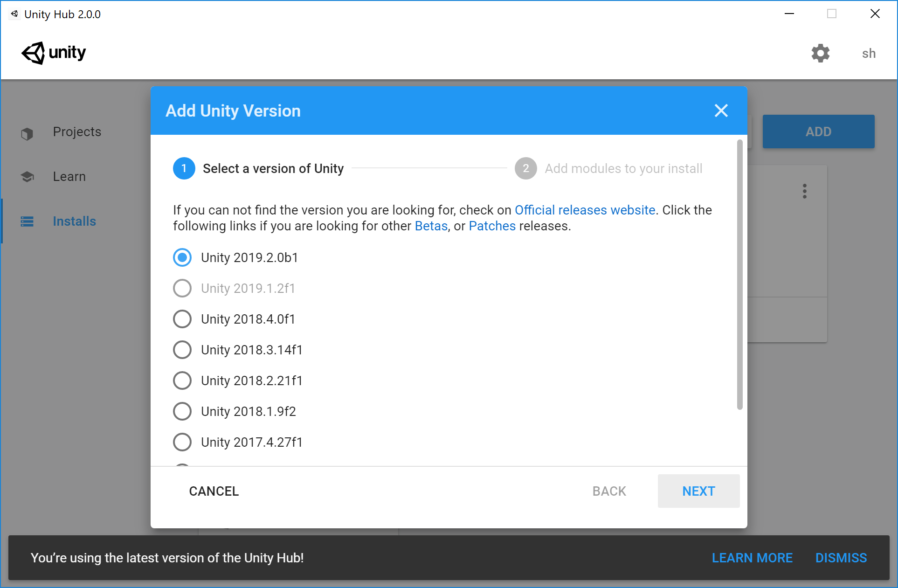Open the account menu labeled sh

(868, 53)
